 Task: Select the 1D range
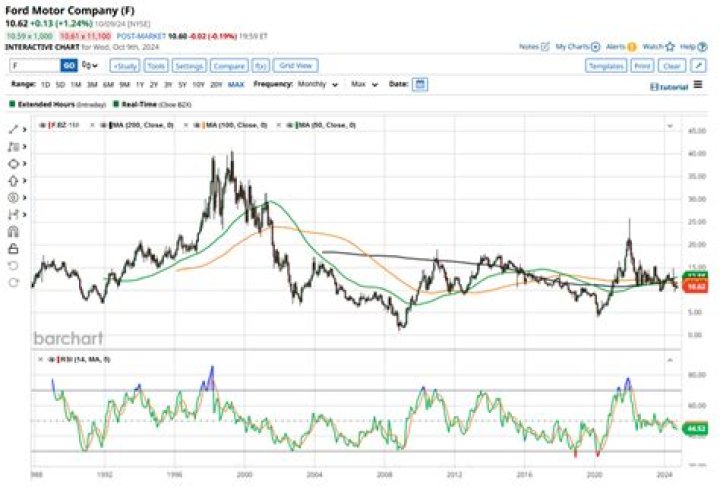[x=45, y=85]
